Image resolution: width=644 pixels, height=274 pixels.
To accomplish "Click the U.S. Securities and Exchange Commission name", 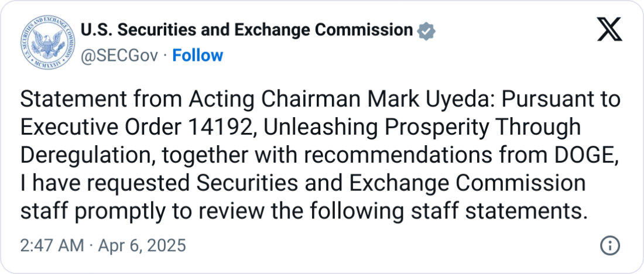I will point(246,30).
